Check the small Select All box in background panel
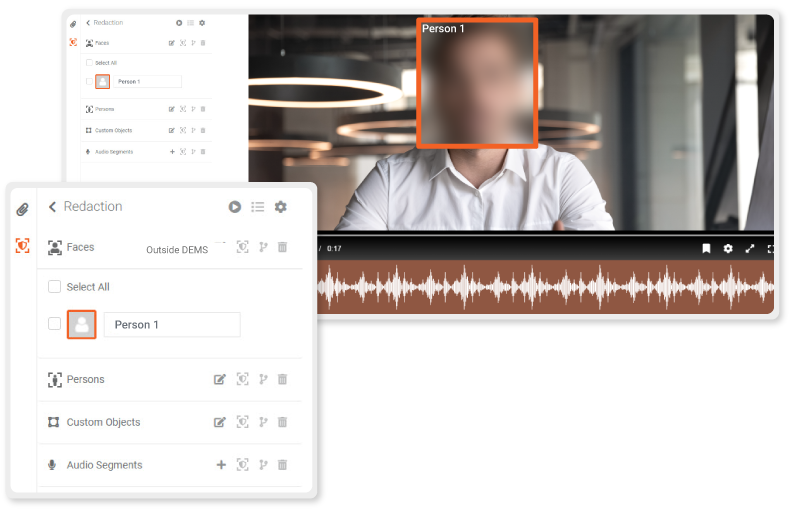The image size is (800, 509). click(x=89, y=63)
